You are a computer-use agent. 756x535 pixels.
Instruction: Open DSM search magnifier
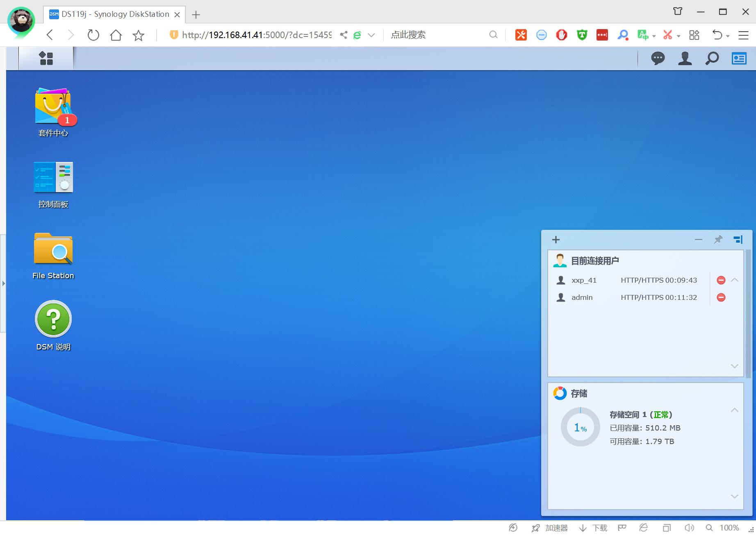[712, 59]
